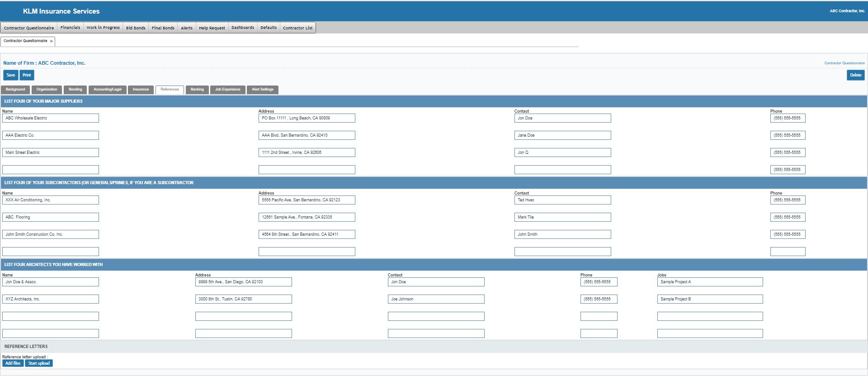The width and height of the screenshot is (868, 376).
Task: Click the Contractor Questionnaire breadcrumb link
Action: [x=844, y=63]
